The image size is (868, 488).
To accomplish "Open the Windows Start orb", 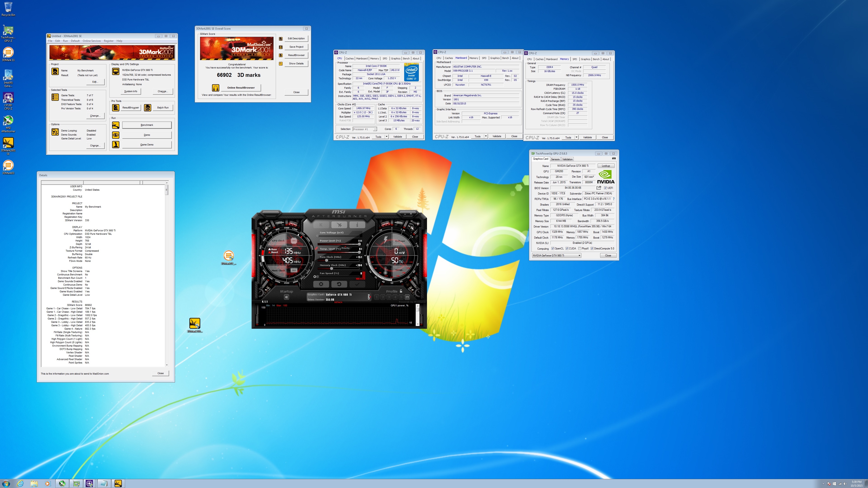I will pyautogui.click(x=6, y=483).
